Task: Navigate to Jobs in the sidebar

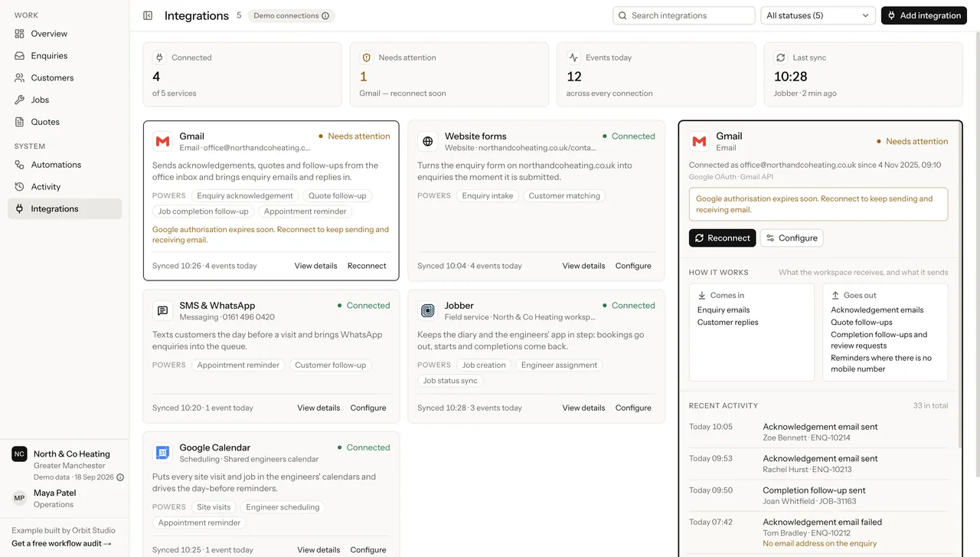Action: click(64, 100)
